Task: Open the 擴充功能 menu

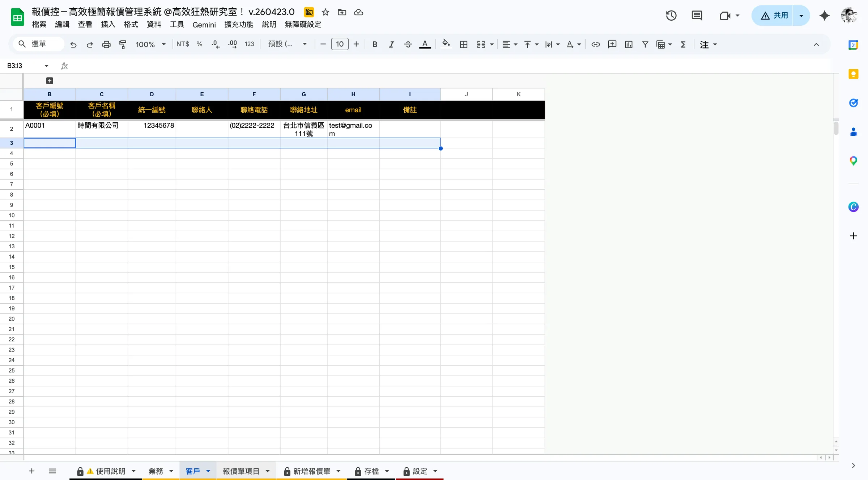Action: (x=239, y=24)
